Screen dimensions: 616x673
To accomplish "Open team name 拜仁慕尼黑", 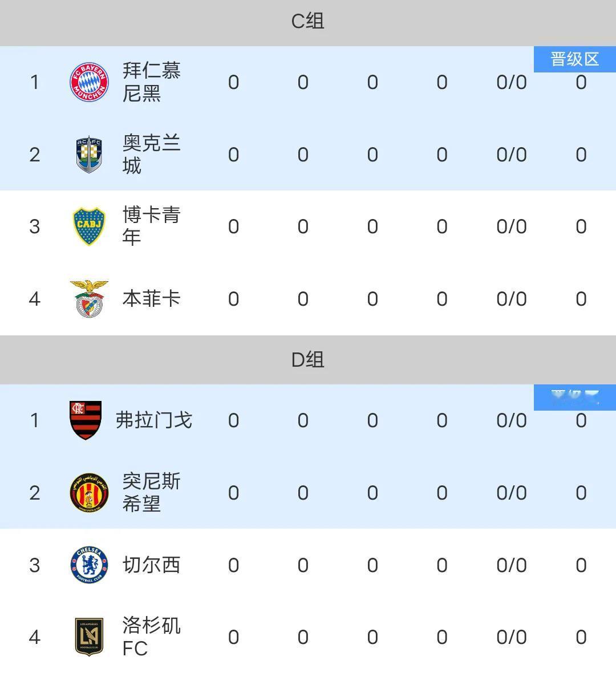I will coord(152,82).
